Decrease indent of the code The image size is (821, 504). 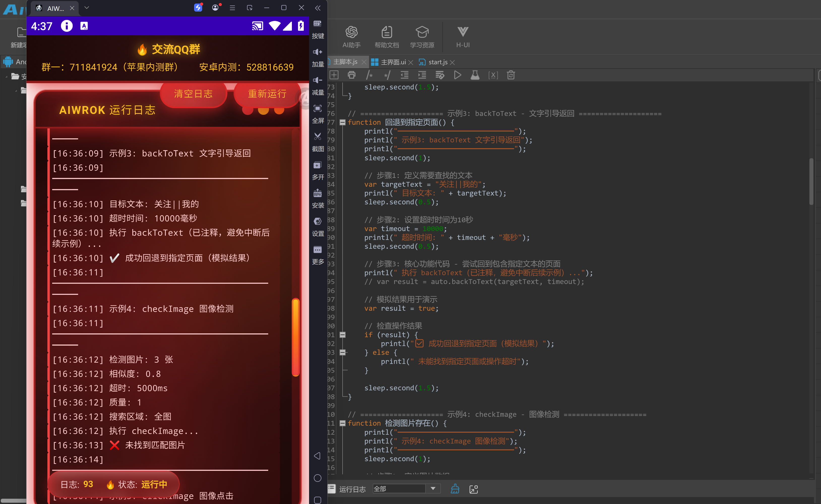click(404, 75)
